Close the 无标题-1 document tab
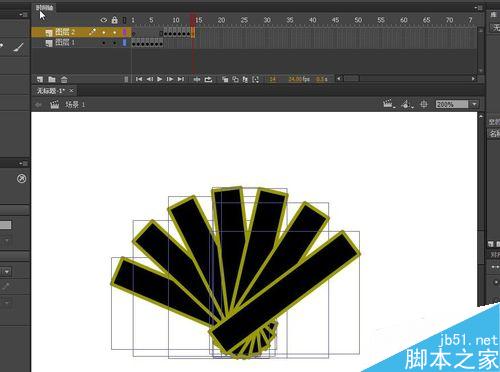Image resolution: width=500 pixels, height=372 pixels. pyautogui.click(x=71, y=91)
